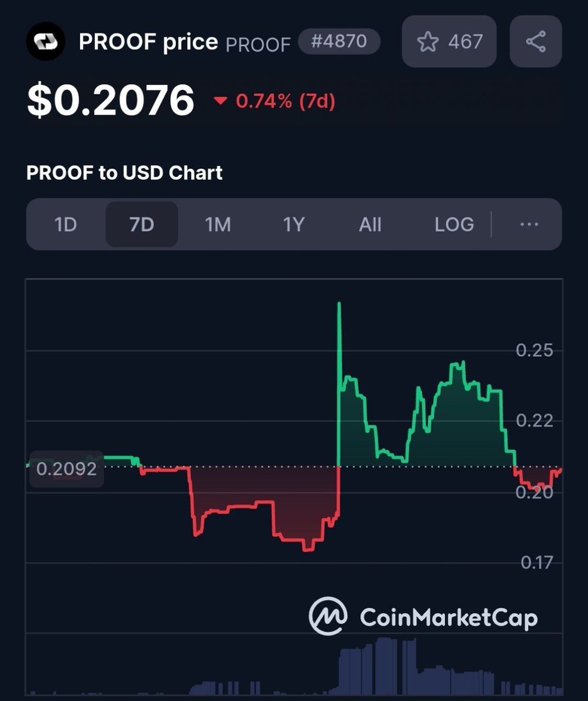Tap the share icon button
The width and height of the screenshot is (588, 701).
point(535,41)
